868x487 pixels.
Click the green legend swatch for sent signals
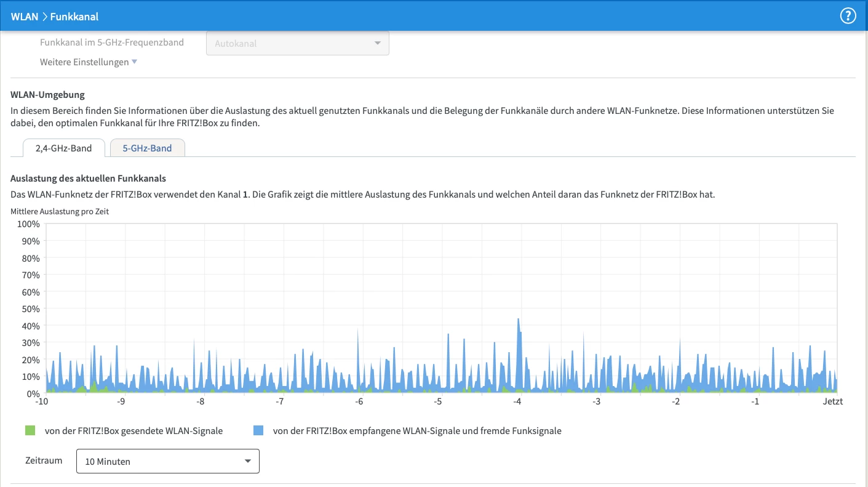30,431
